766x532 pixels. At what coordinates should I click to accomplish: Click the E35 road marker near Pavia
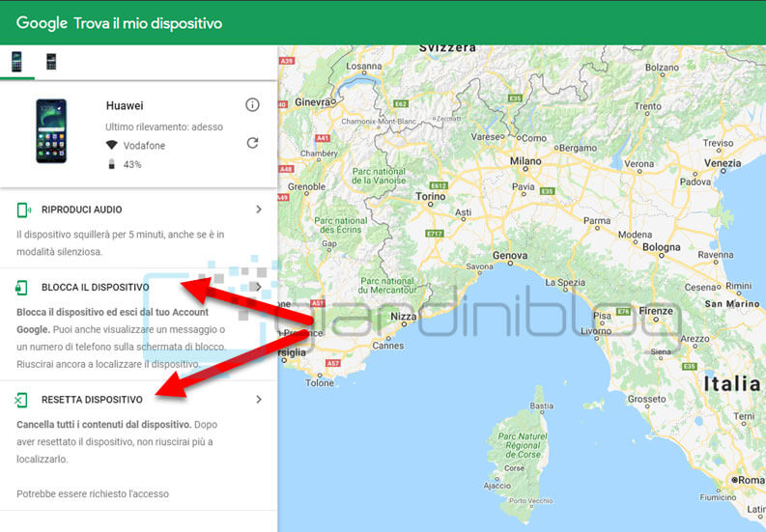[547, 191]
